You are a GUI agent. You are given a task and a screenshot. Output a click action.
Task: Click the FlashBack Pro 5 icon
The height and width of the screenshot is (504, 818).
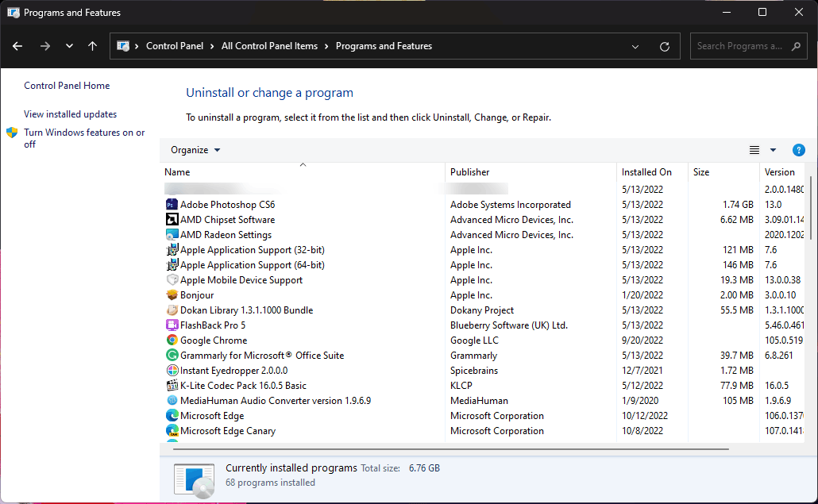click(172, 325)
